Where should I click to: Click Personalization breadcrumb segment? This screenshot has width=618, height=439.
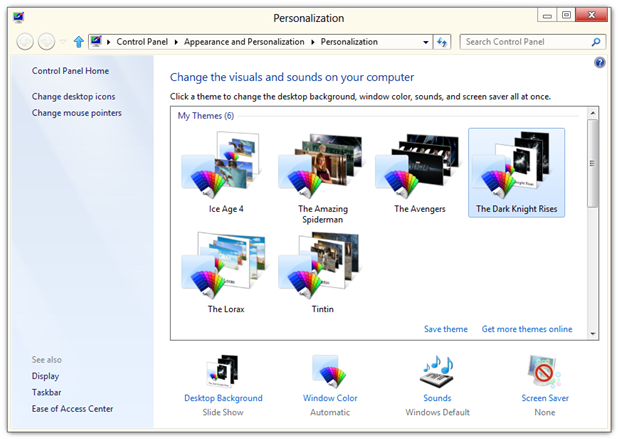coord(349,42)
